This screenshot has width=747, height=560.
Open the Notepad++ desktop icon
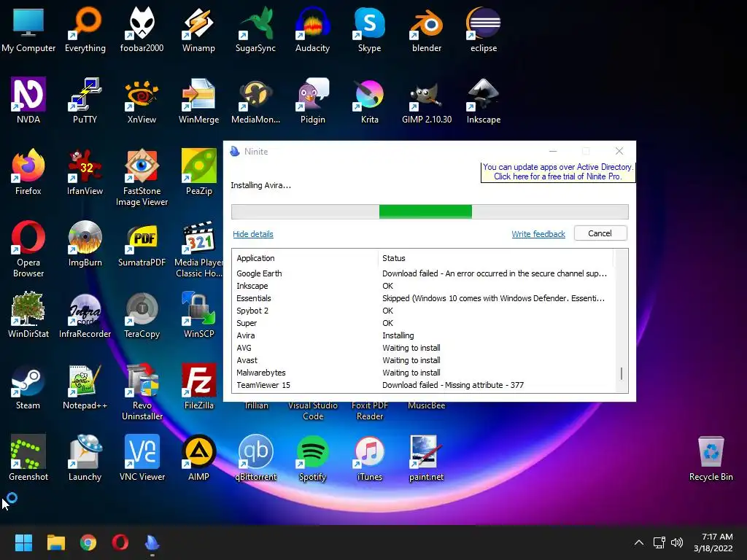(x=85, y=386)
